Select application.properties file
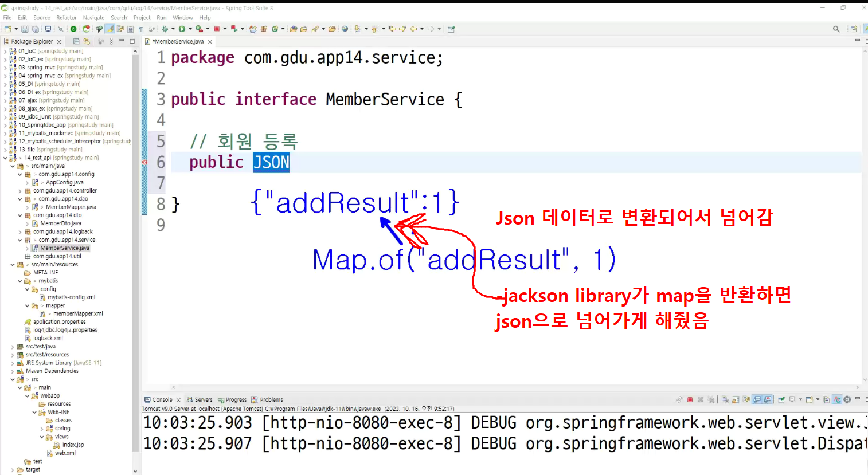The width and height of the screenshot is (868, 475). pyautogui.click(x=59, y=322)
